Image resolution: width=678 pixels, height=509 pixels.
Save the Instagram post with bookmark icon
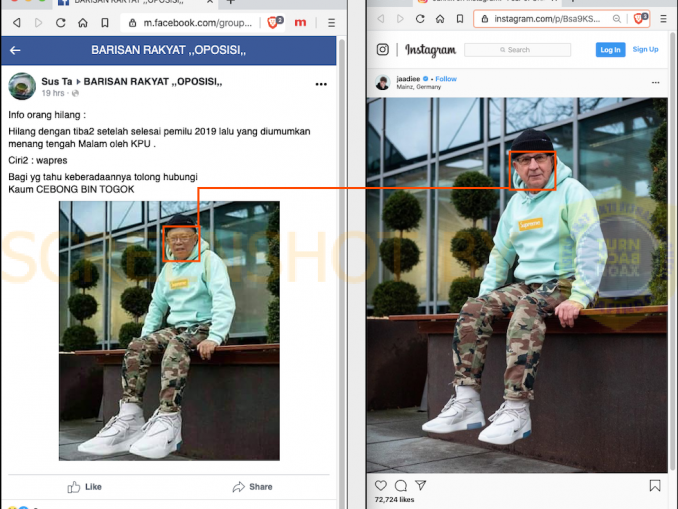pos(655,486)
